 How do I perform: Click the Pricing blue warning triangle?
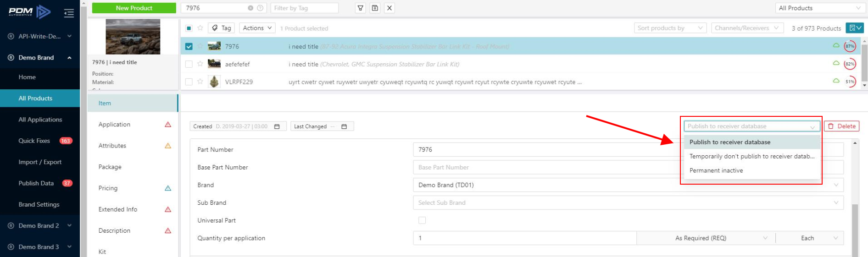tap(168, 188)
